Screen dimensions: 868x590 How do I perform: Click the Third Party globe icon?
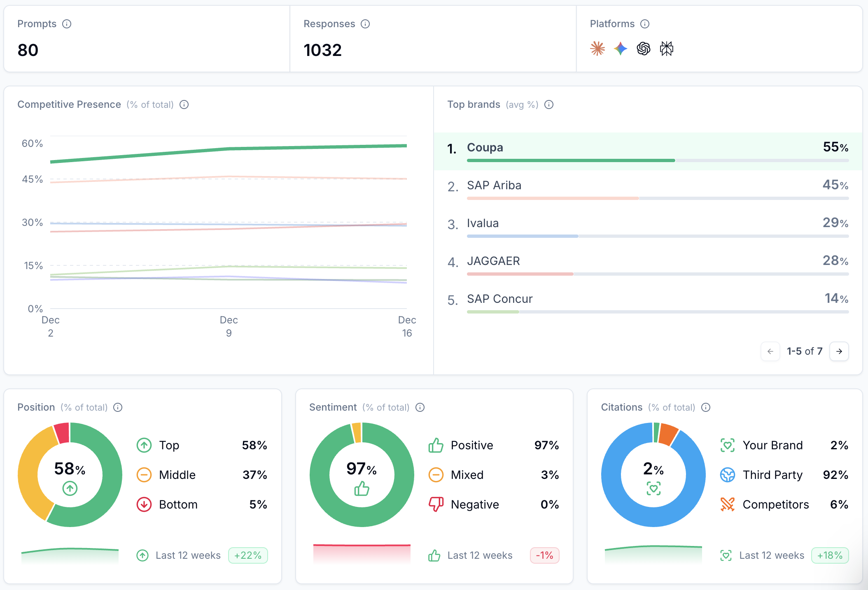[x=728, y=475]
